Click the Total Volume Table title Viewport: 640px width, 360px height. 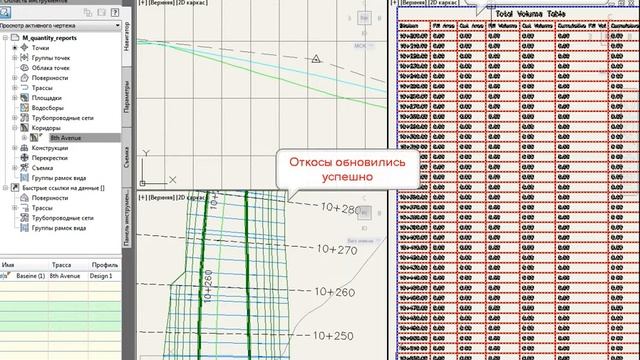(x=530, y=14)
